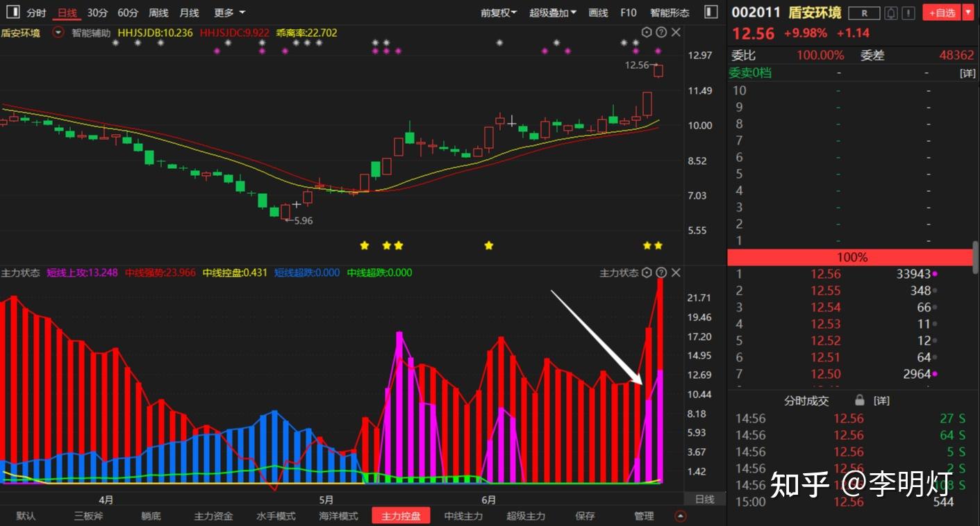Expand the 更多 period dropdown
Viewport: 980px width, 526px height.
tap(230, 13)
